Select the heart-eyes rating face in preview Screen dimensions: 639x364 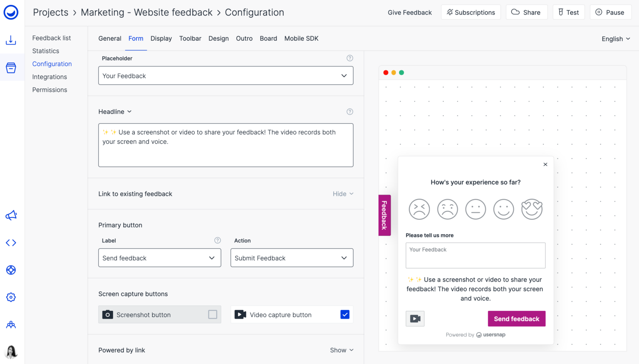coord(532,209)
